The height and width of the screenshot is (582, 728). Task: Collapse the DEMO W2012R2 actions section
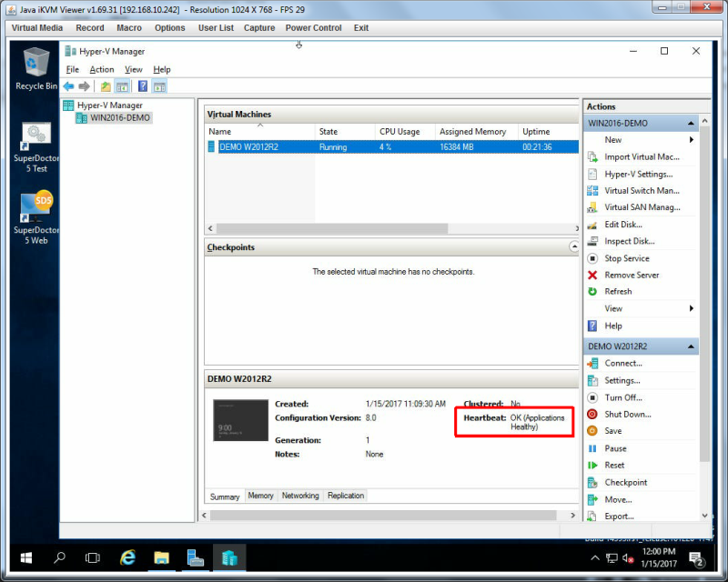pyautogui.click(x=691, y=346)
